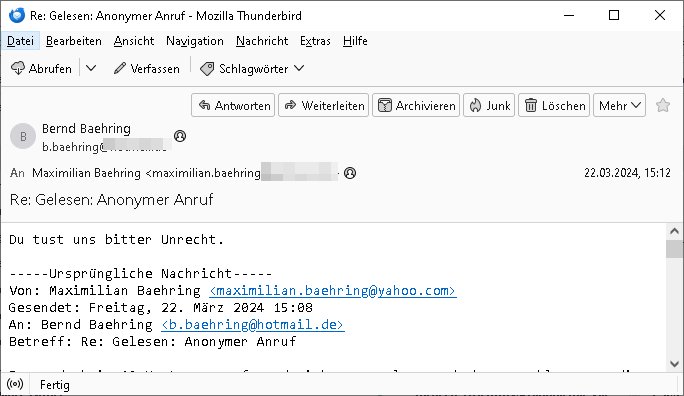Viewport: 684px width, 396px height.
Task: Reply using the Antworten button
Action: pos(233,105)
